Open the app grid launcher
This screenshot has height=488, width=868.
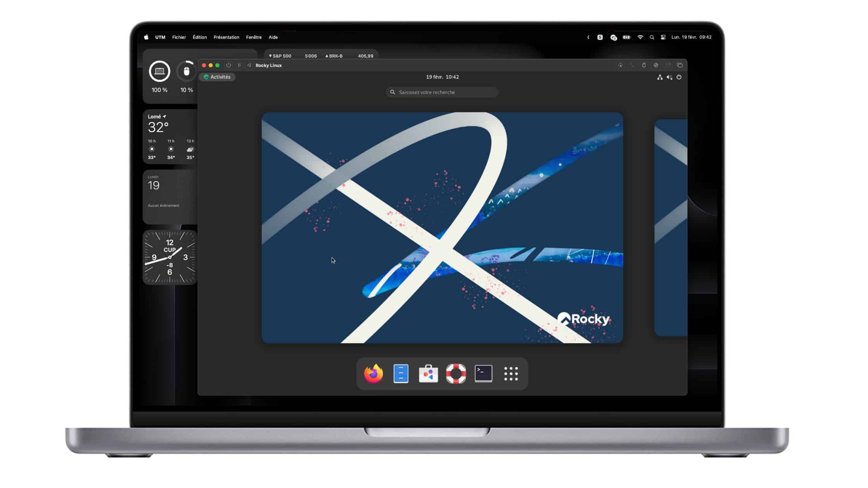coord(511,373)
